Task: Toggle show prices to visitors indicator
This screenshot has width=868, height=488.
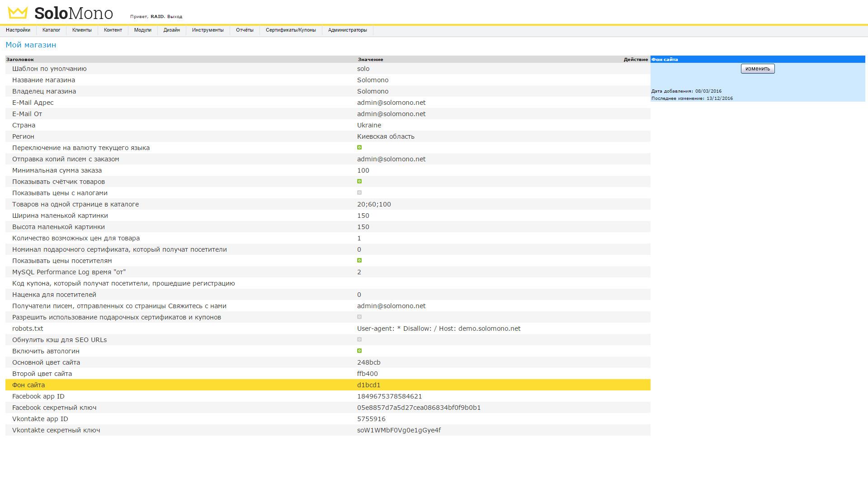Action: [x=359, y=260]
